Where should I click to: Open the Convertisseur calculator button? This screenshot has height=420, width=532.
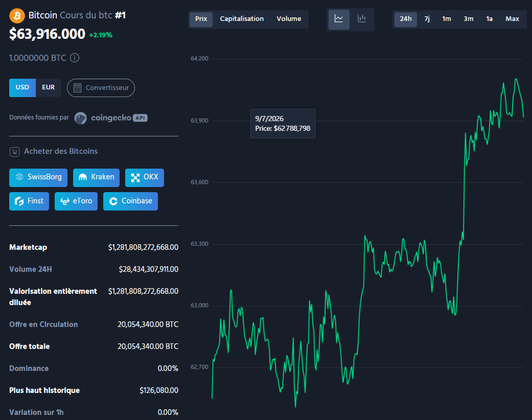coord(101,88)
